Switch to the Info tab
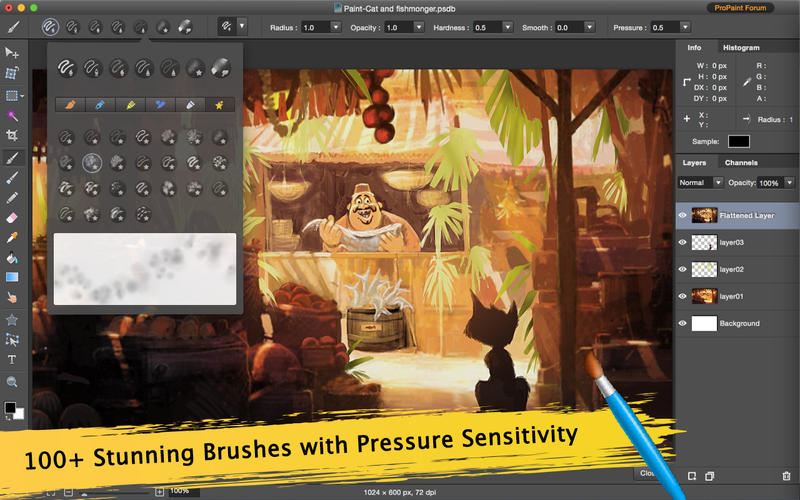Screen dimensions: 800x500 694,47
